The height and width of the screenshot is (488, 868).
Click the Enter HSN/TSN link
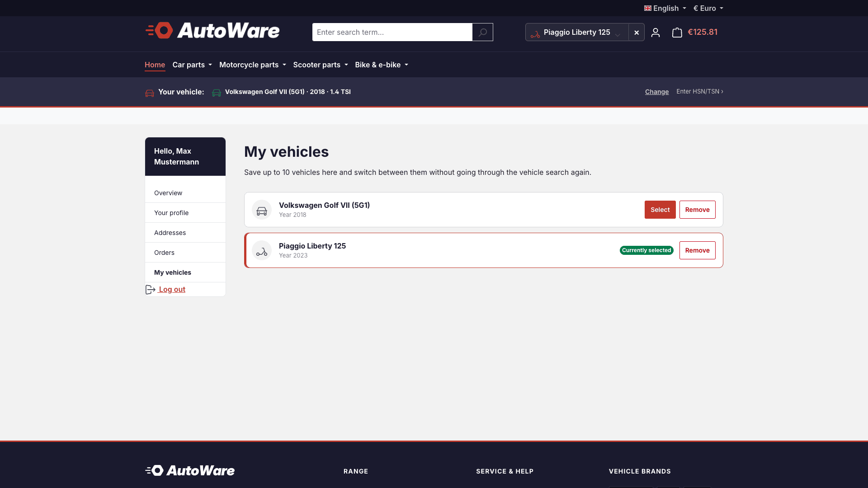(700, 91)
